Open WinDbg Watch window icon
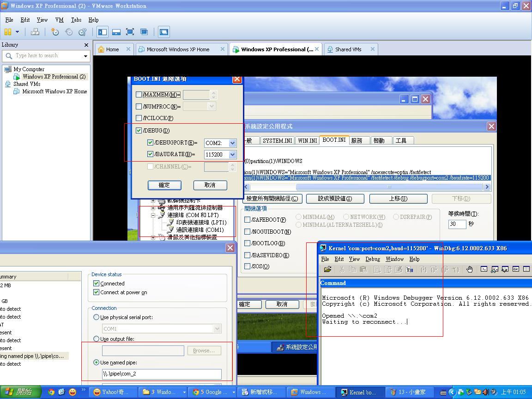The width and height of the screenshot is (532, 399). [x=494, y=269]
